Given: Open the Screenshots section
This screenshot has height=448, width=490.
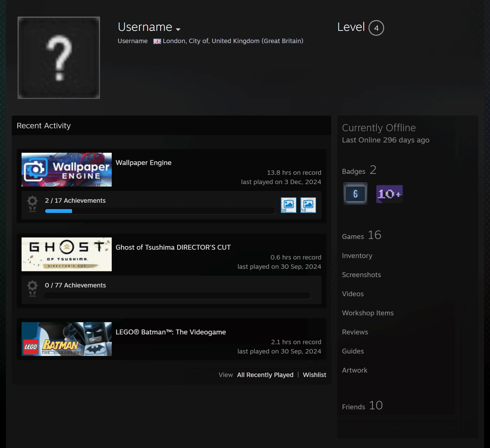Looking at the screenshot, I should (x=361, y=275).
